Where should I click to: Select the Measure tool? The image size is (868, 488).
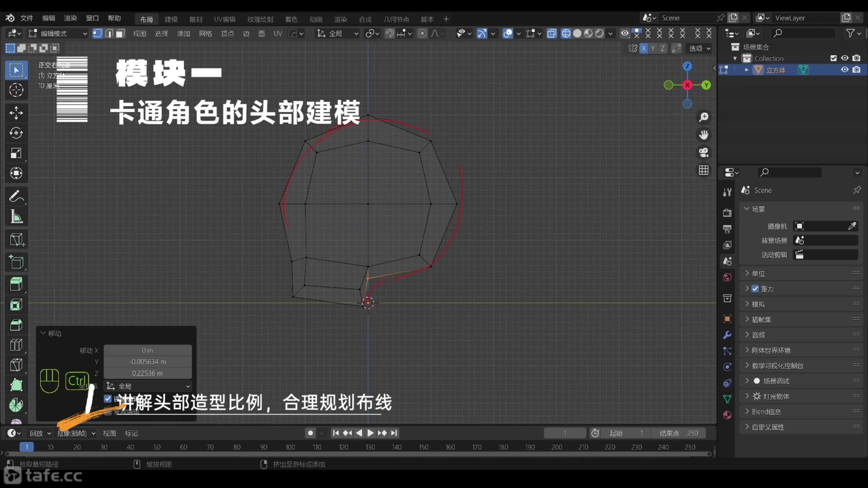click(16, 217)
